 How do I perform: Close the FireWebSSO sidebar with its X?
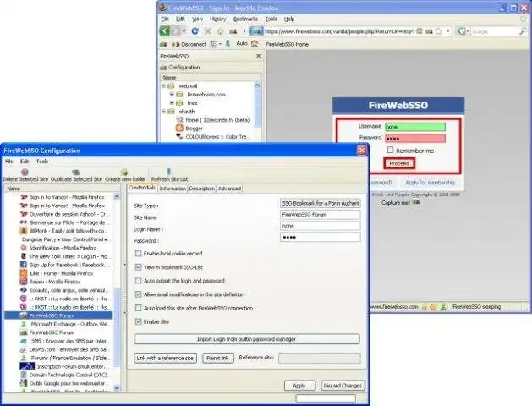(x=258, y=56)
